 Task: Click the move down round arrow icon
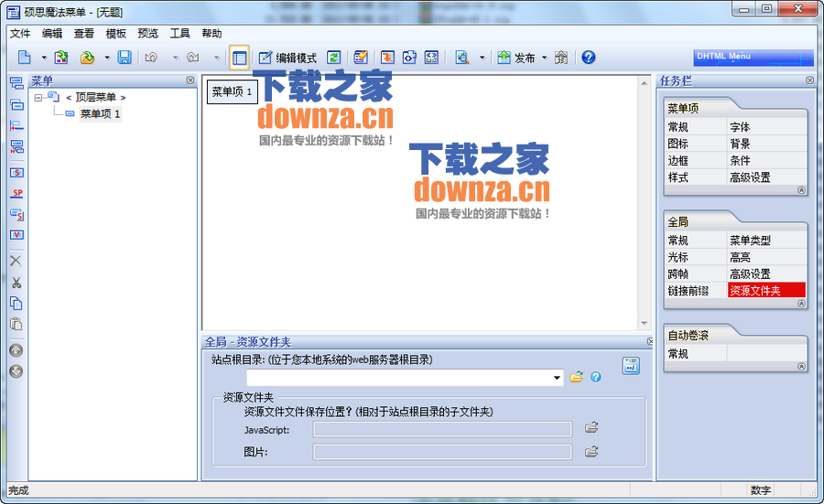pyautogui.click(x=16, y=371)
